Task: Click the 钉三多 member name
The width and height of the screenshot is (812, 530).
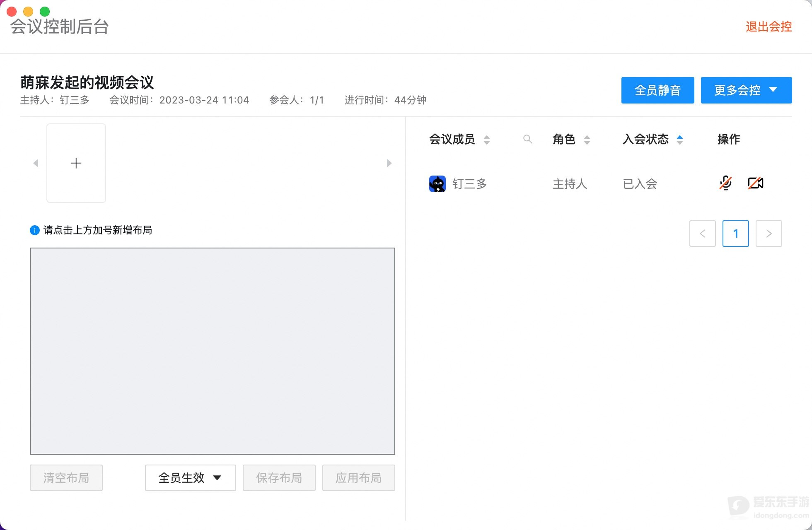Action: 470,184
